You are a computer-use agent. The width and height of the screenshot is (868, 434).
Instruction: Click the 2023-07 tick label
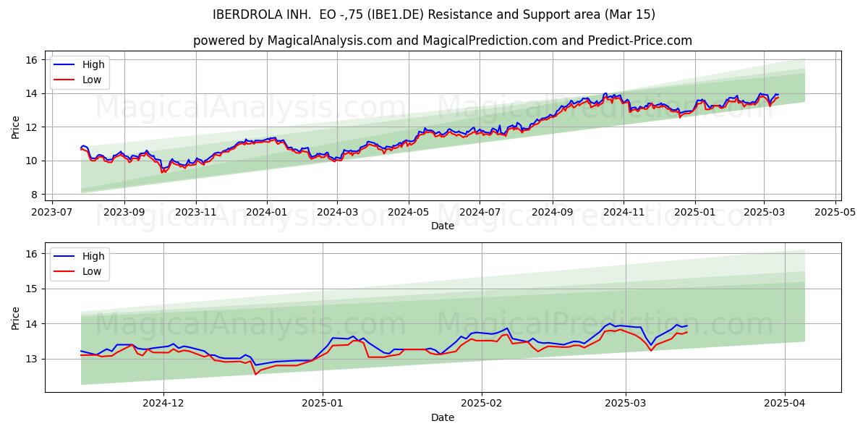point(52,213)
